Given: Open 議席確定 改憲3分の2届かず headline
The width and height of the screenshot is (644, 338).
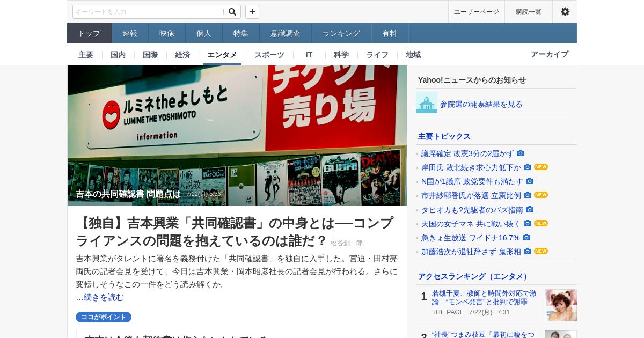Looking at the screenshot, I should pyautogui.click(x=467, y=153).
